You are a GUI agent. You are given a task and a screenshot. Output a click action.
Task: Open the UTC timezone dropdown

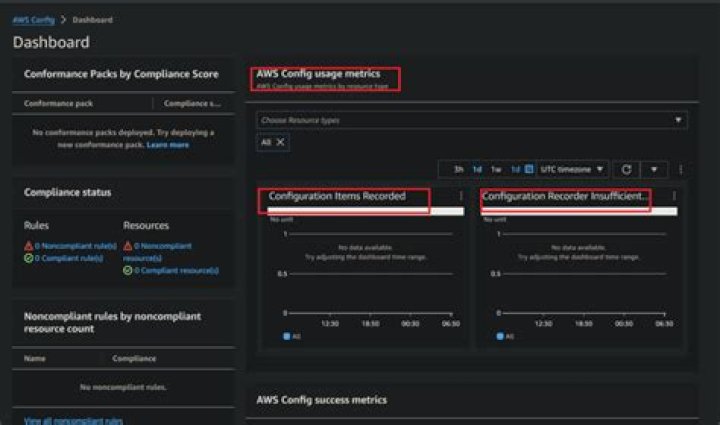[572, 169]
